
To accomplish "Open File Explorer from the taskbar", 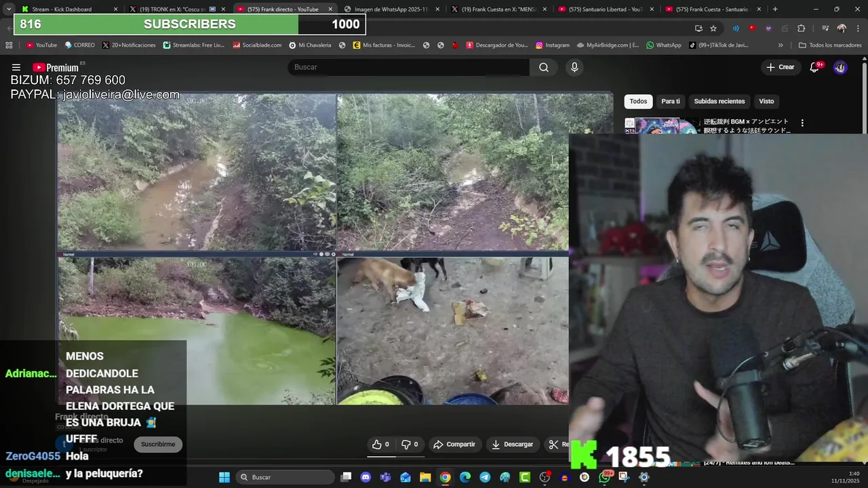I will tap(425, 477).
